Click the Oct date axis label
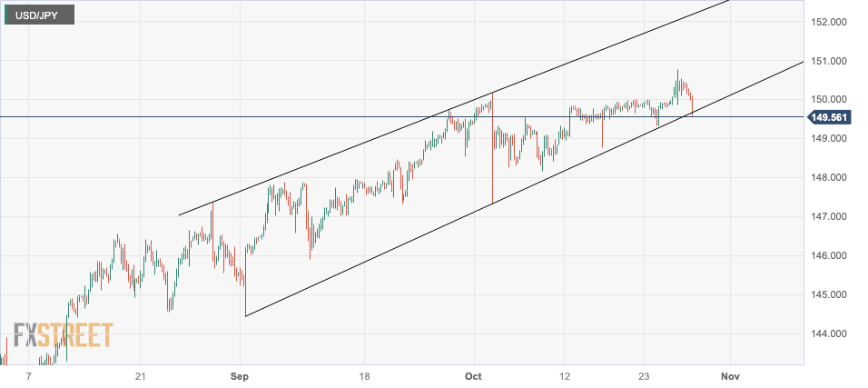The height and width of the screenshot is (388, 868). tap(471, 376)
